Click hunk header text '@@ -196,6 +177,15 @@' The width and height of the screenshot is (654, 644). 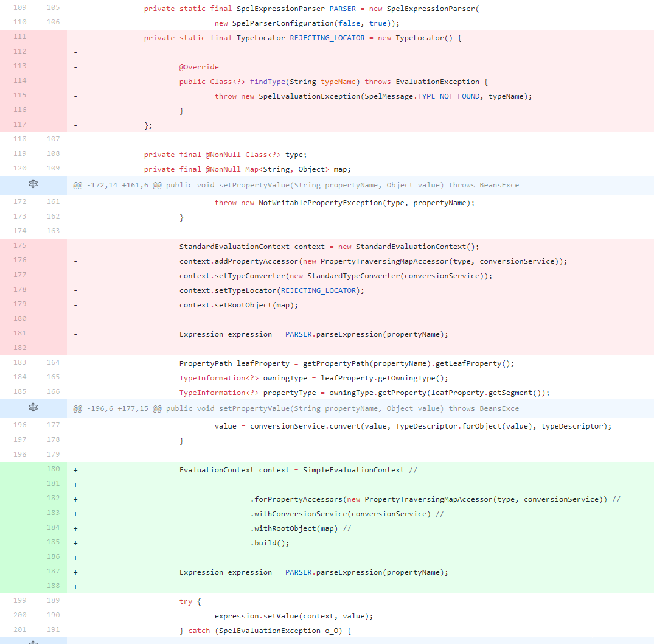[117, 408]
